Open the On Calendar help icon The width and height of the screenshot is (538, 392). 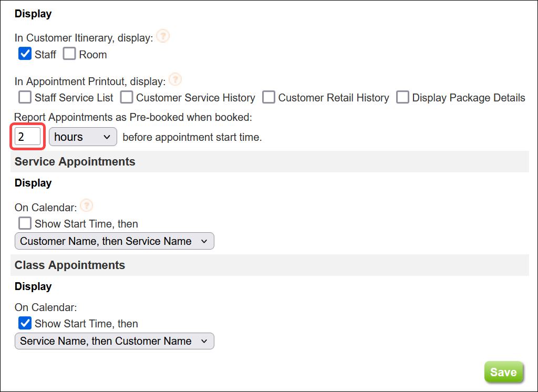[x=86, y=205]
